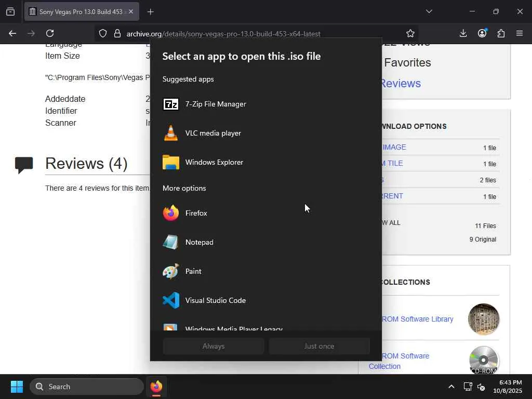Click the padlock site information icon
The height and width of the screenshot is (399, 532).
tap(117, 33)
